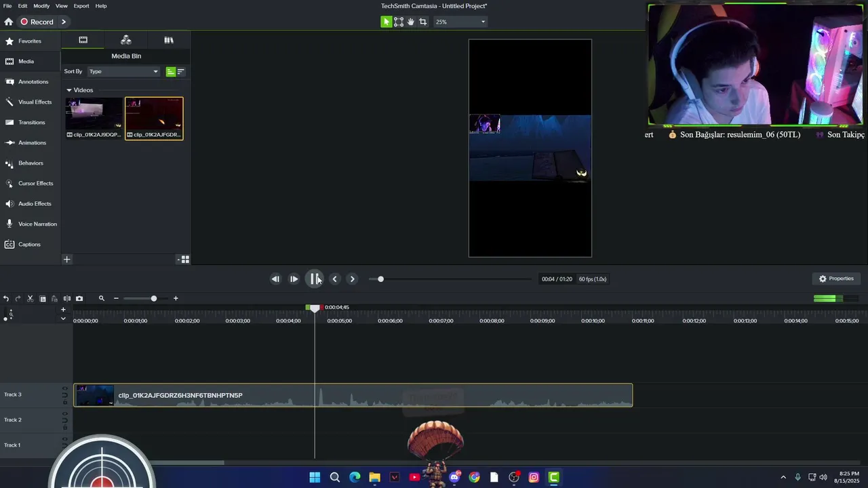Viewport: 868px width, 488px height.
Task: Jump to next marker with right chevron
Action: tap(352, 279)
